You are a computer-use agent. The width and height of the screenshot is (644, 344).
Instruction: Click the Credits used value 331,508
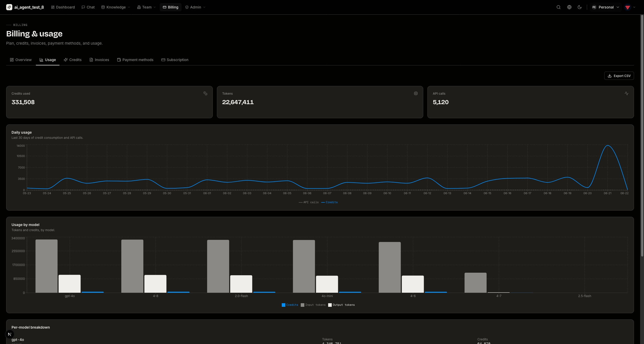23,102
